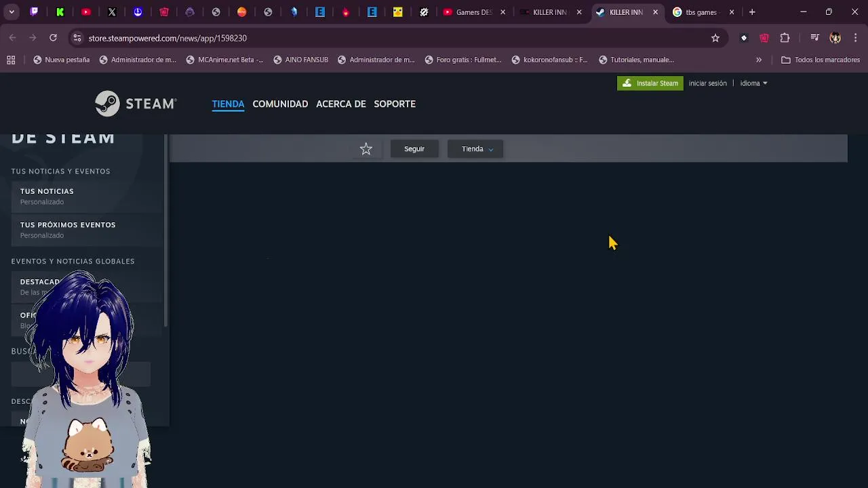Click the sidebar vertical scrollbar

point(166,230)
